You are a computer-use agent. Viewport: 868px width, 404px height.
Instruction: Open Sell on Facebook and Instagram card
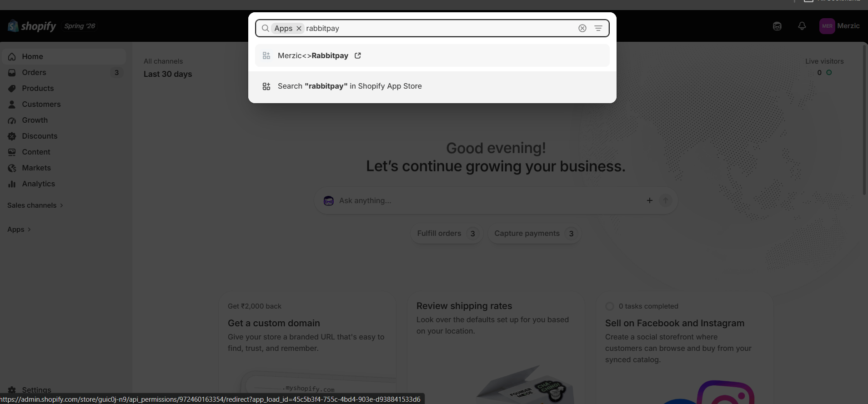coord(685,348)
